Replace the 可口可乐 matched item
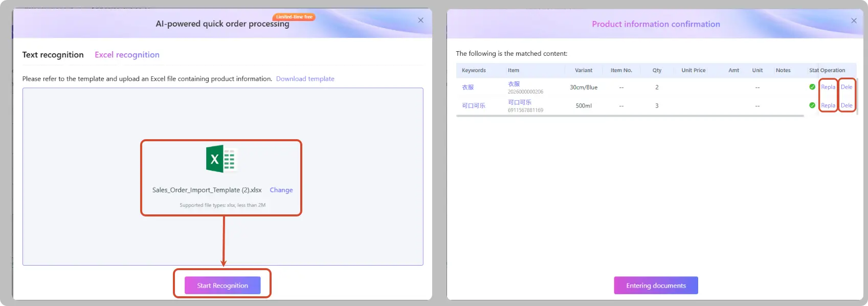 (828, 105)
